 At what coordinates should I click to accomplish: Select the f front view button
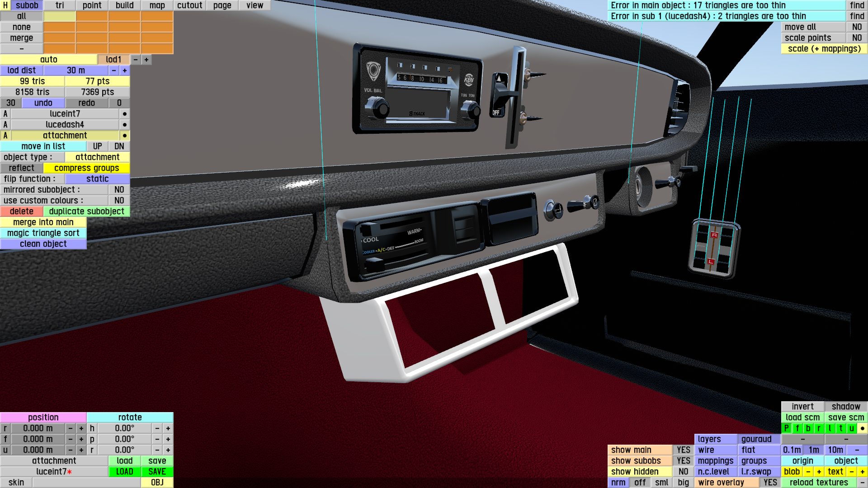(x=797, y=428)
